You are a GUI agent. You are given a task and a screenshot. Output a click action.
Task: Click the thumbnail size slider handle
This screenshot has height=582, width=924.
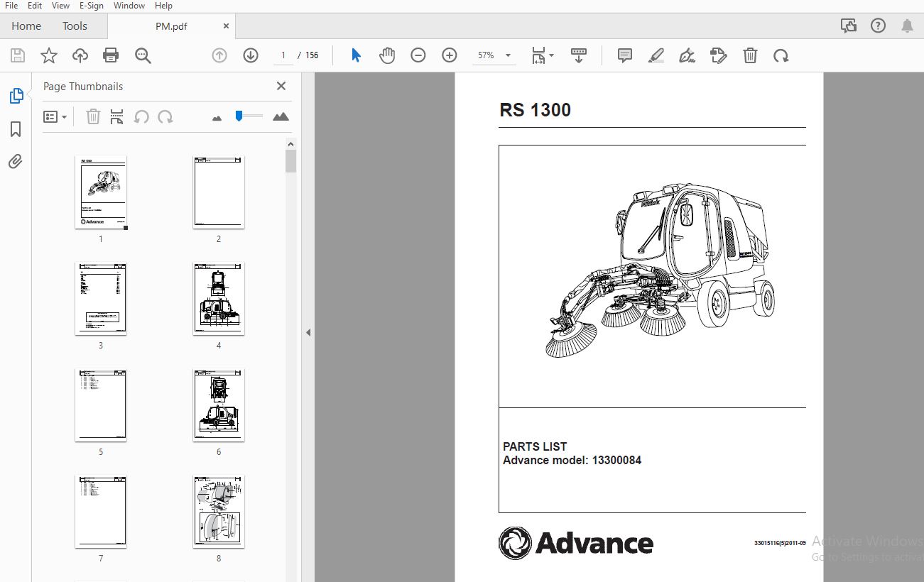[x=239, y=116]
